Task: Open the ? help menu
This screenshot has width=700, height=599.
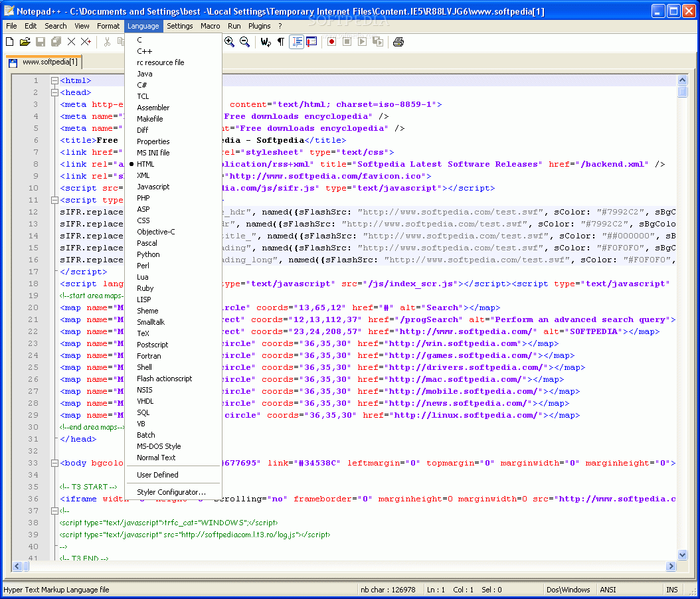Action: (280, 26)
